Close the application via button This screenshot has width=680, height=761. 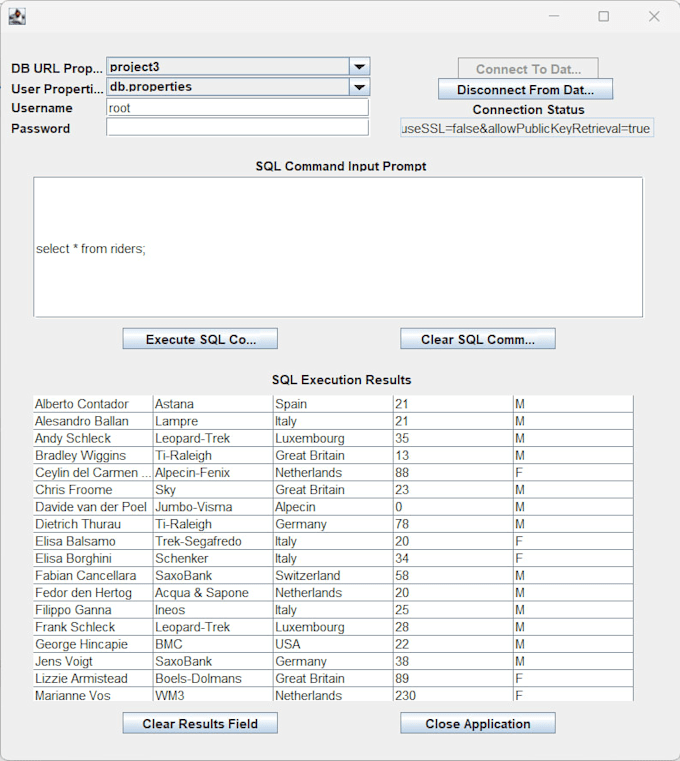pyautogui.click(x=478, y=723)
